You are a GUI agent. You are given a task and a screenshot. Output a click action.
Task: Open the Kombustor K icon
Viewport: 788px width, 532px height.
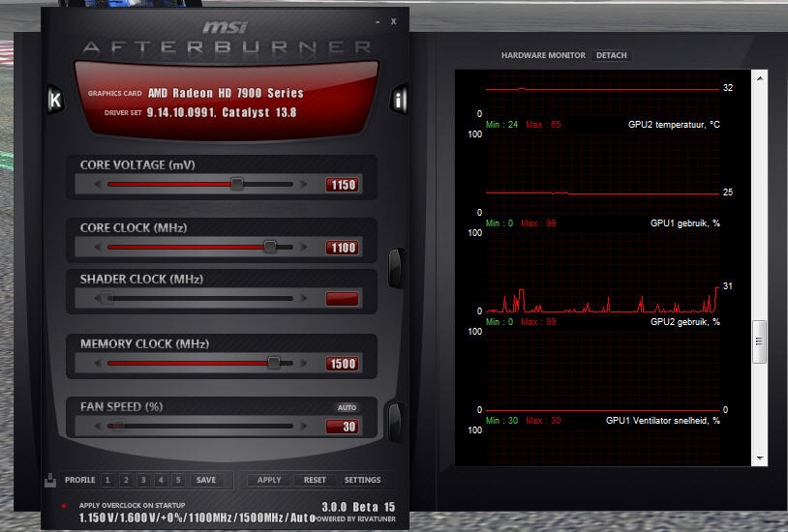coord(55,100)
